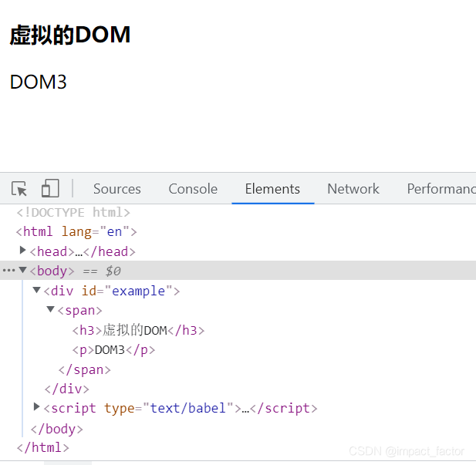Select the <!DOCTYPE html> line

(73, 213)
